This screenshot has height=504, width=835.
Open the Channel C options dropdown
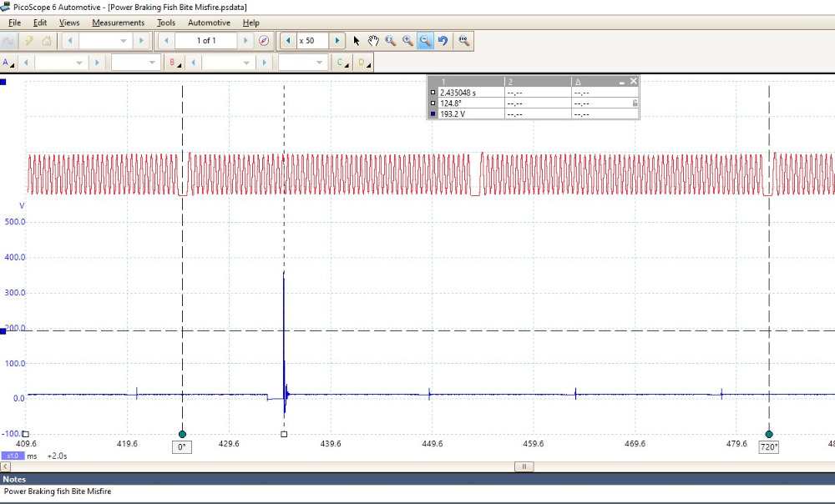tap(342, 63)
